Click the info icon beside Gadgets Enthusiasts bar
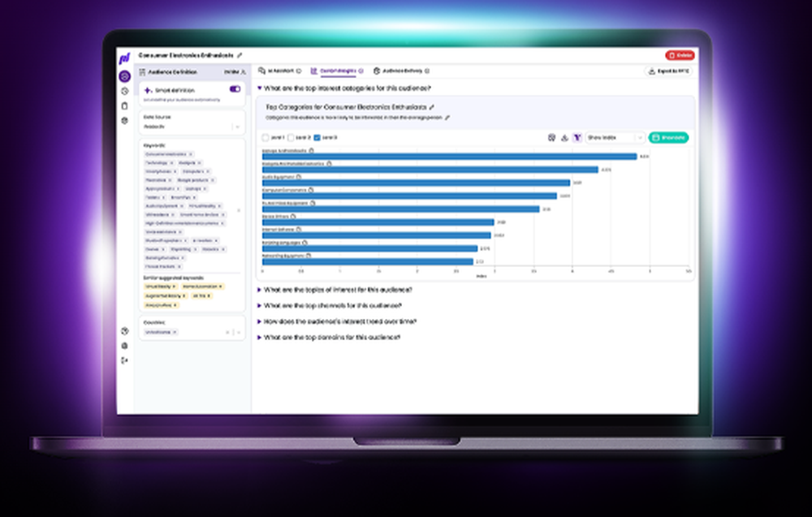The width and height of the screenshot is (812, 517). 312,150
